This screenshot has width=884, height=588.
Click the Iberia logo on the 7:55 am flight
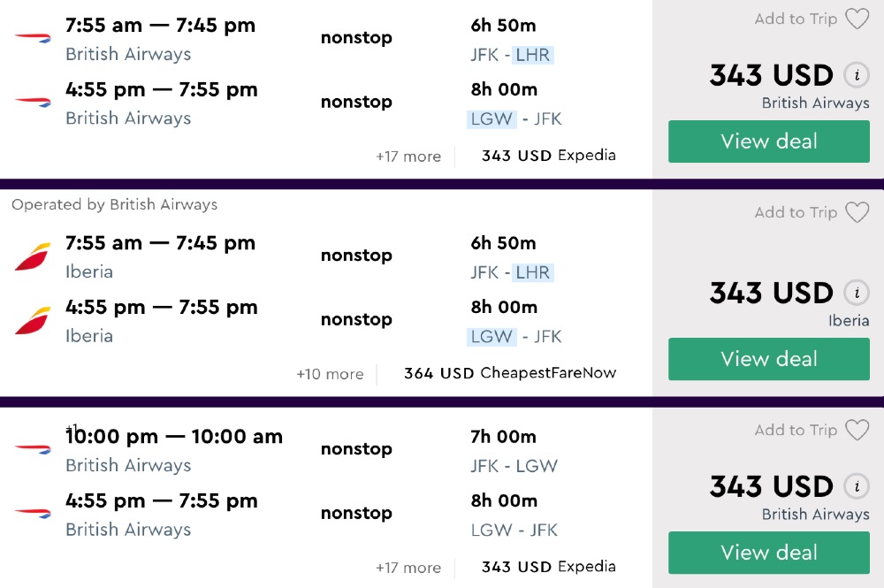point(33,256)
